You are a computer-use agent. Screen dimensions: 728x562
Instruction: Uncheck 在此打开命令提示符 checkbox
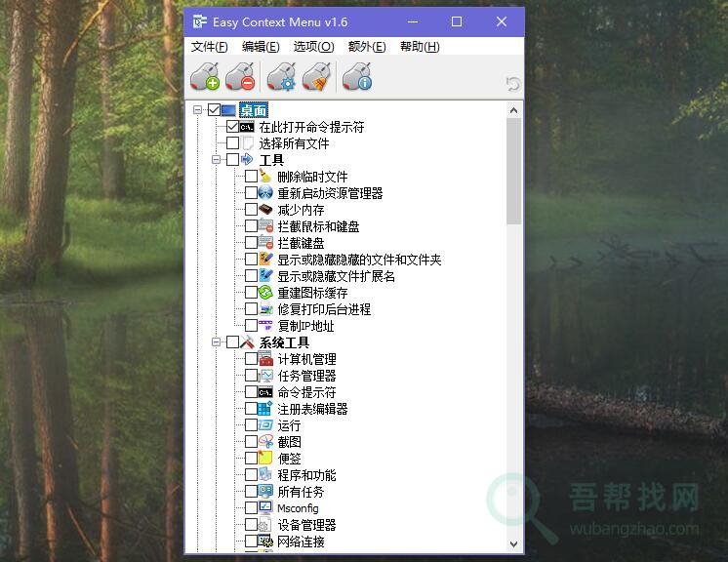click(232, 127)
